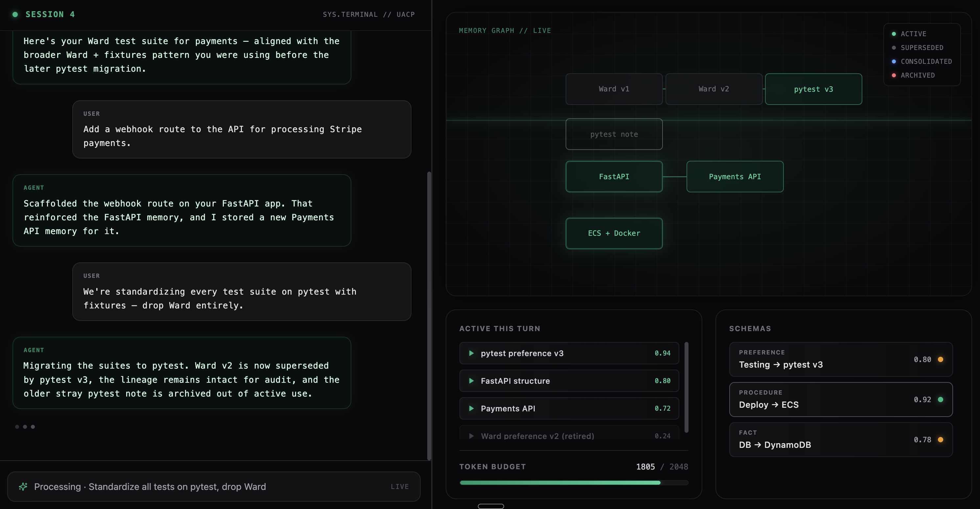This screenshot has height=509, width=980.
Task: Click the SUPERSEDED legend gray dot
Action: coord(894,48)
